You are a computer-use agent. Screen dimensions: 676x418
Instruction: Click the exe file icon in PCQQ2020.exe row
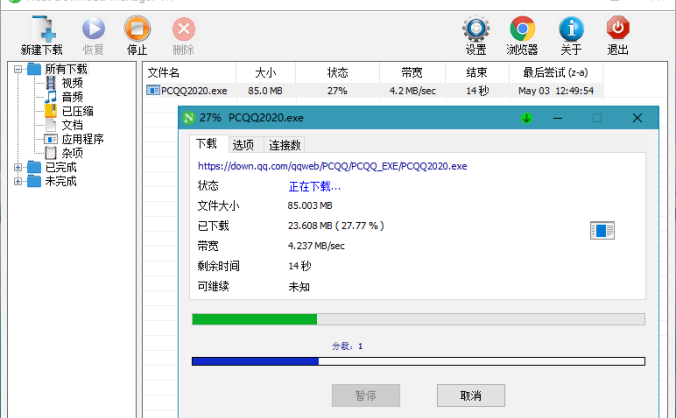click(153, 90)
